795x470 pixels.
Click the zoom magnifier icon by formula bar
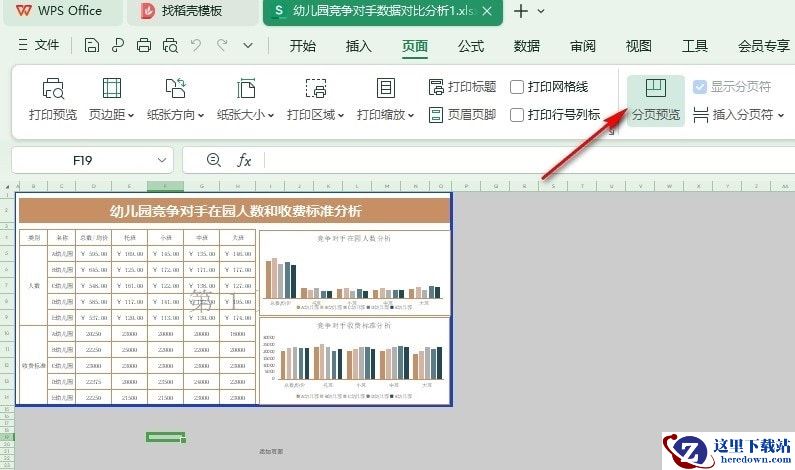[213, 160]
